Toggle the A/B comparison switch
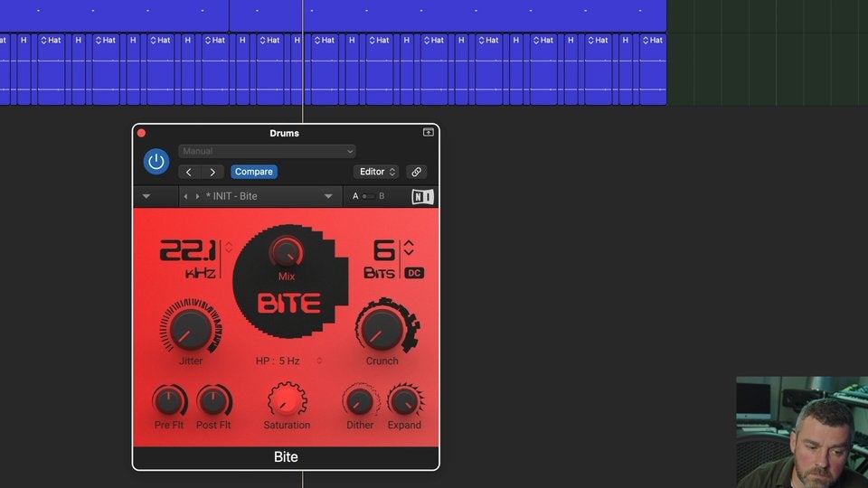This screenshot has height=488, width=868. click(368, 196)
